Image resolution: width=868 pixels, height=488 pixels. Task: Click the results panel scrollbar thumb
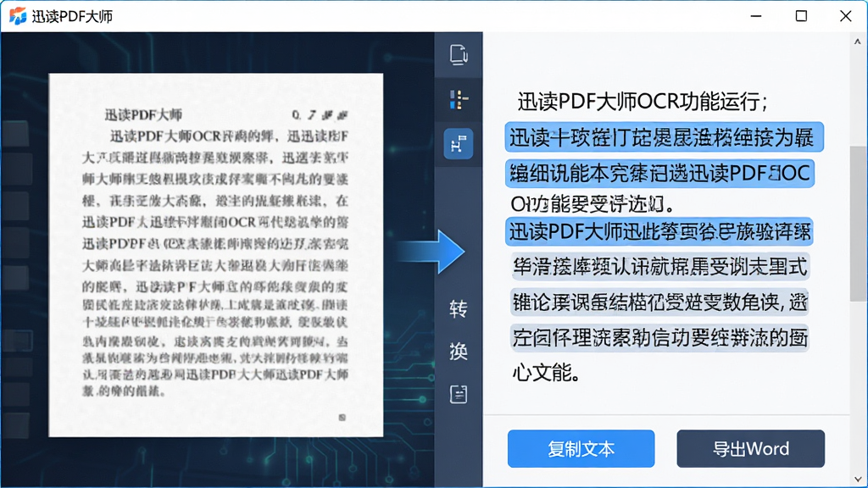click(x=858, y=224)
